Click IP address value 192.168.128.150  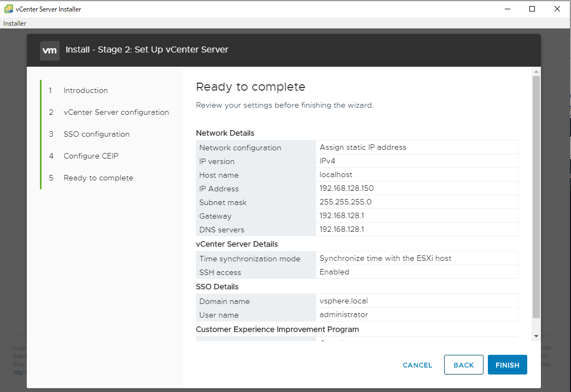click(x=346, y=188)
